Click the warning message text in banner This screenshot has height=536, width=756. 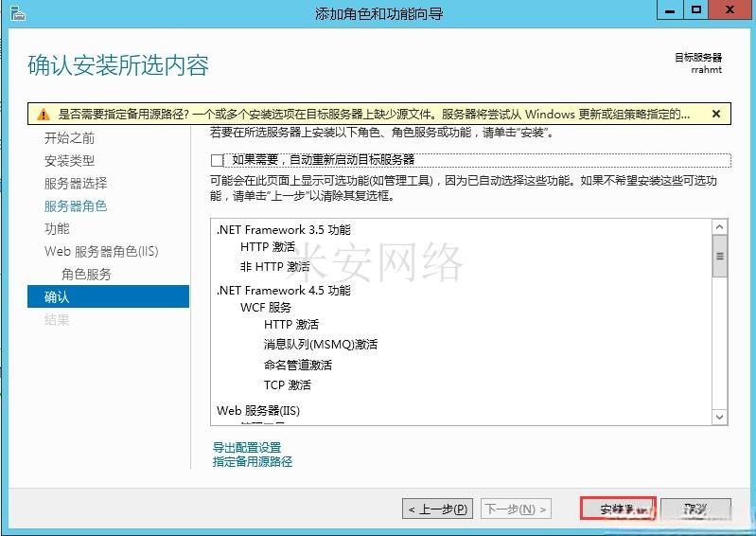coord(374,115)
